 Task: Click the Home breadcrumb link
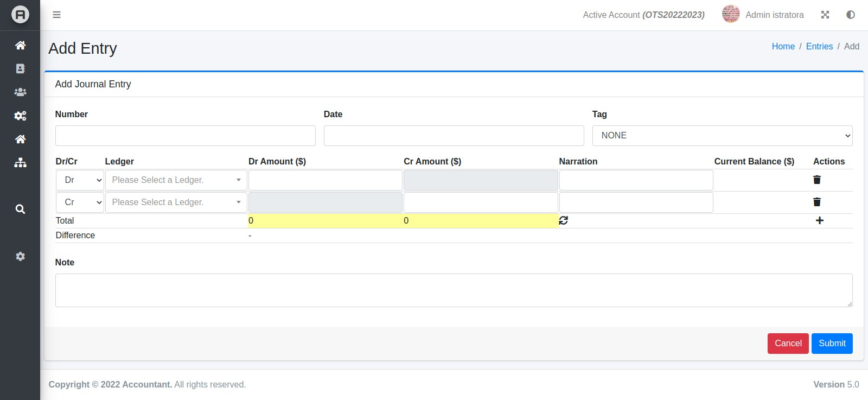click(783, 47)
